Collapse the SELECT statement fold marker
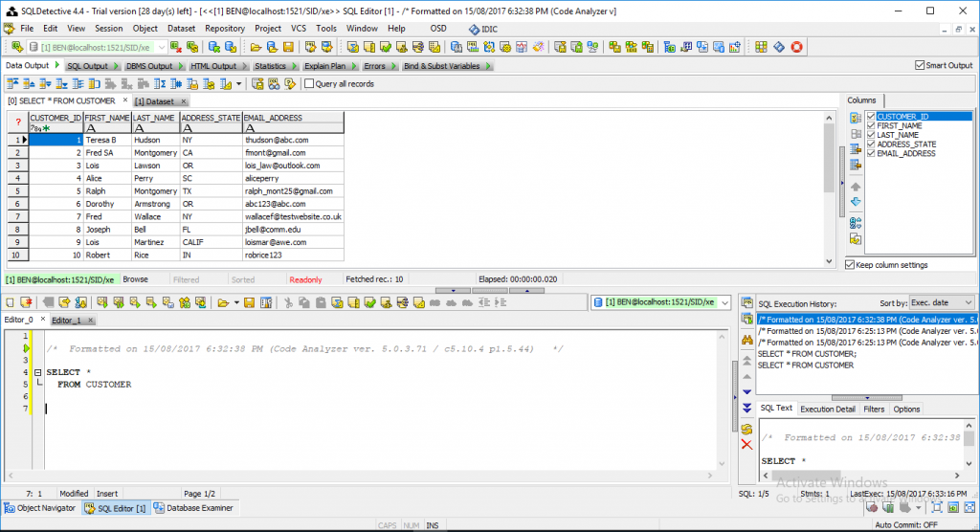This screenshot has width=980, height=532. pos(36,372)
